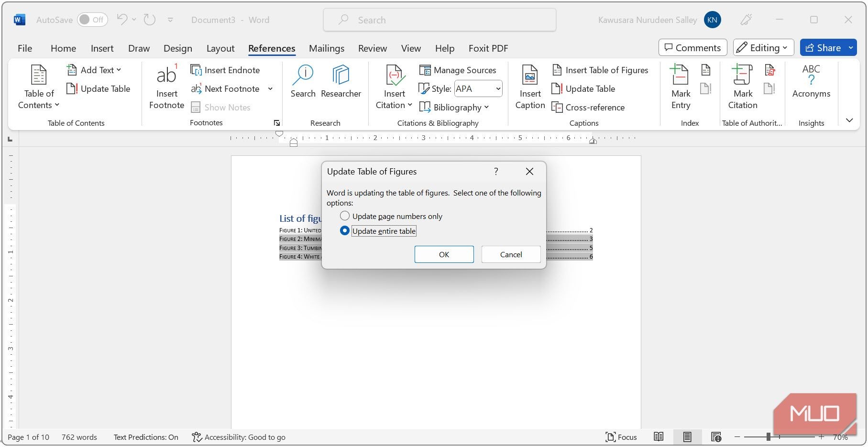Click Mark Entry in Index group
This screenshot has width=868, height=447.
(x=681, y=87)
